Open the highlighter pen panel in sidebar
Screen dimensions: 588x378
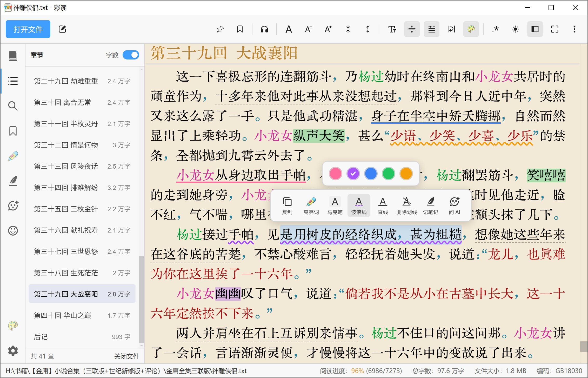(13, 156)
